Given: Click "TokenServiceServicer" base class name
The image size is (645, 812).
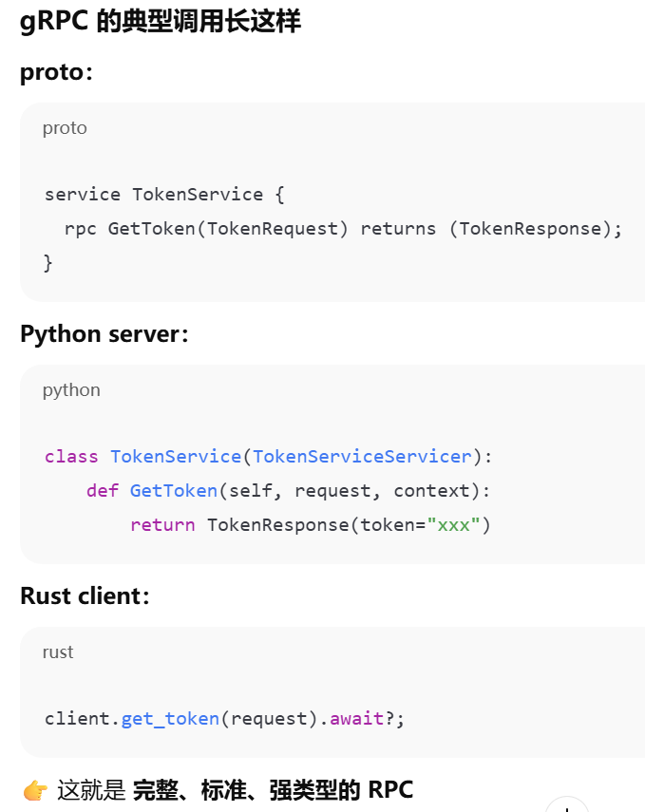Looking at the screenshot, I should click(x=362, y=456).
